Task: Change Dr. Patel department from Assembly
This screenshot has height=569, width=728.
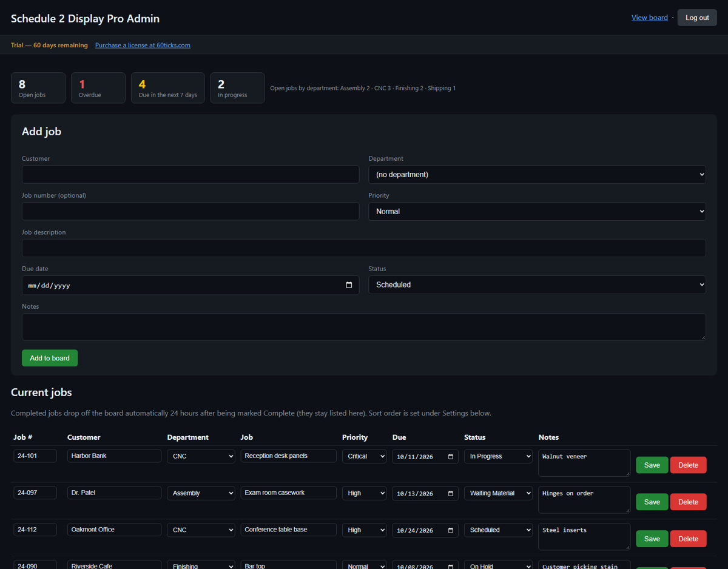Action: click(201, 493)
